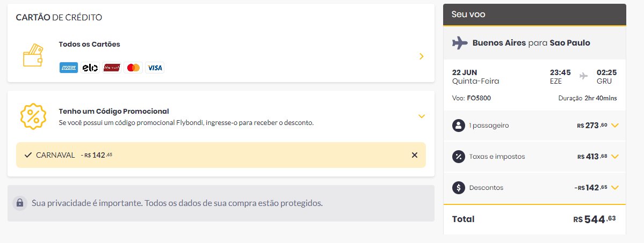Click the Visa card logo
The width and height of the screenshot is (644, 243).
point(155,68)
